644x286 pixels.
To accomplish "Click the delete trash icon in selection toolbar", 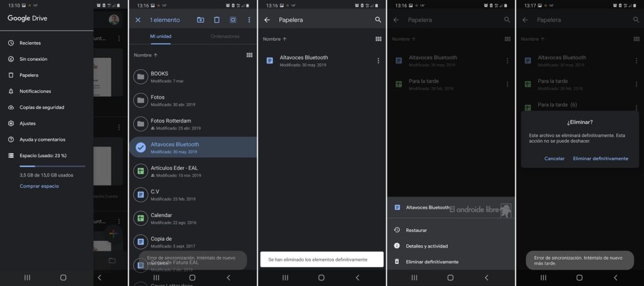I will (217, 19).
